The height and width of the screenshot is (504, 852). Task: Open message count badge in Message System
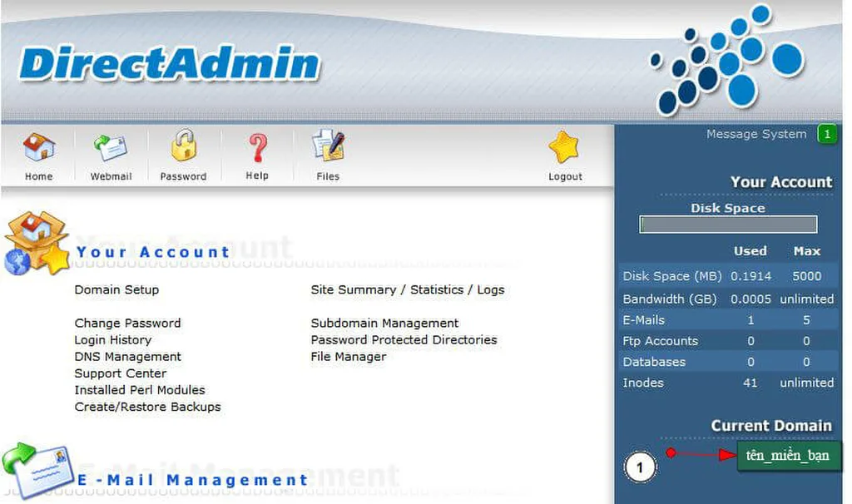[827, 134]
